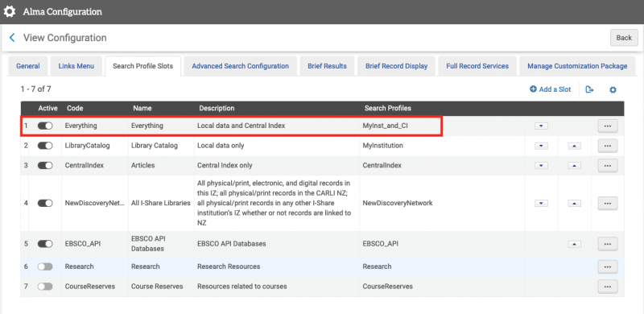
Task: Click the Alma Configuration gear icon
Action: point(10,11)
